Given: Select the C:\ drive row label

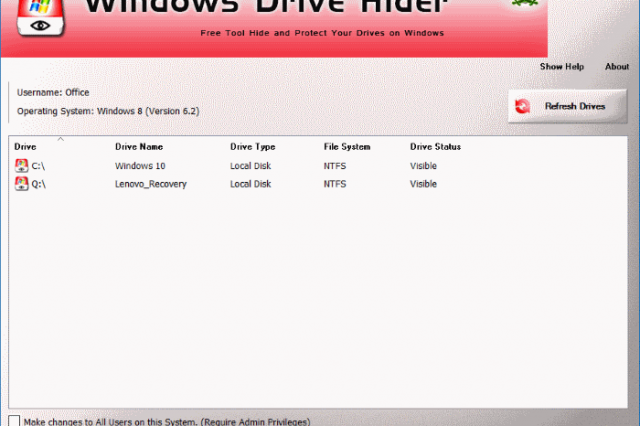Looking at the screenshot, I should pos(38,166).
